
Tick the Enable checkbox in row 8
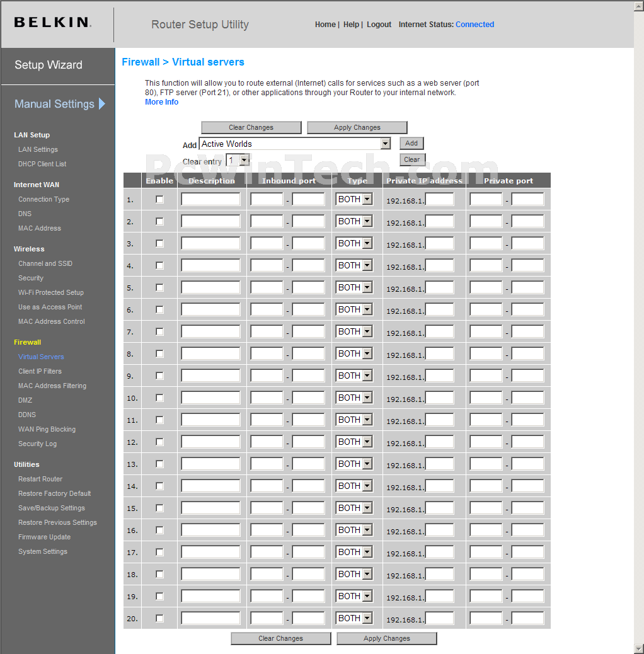159,353
